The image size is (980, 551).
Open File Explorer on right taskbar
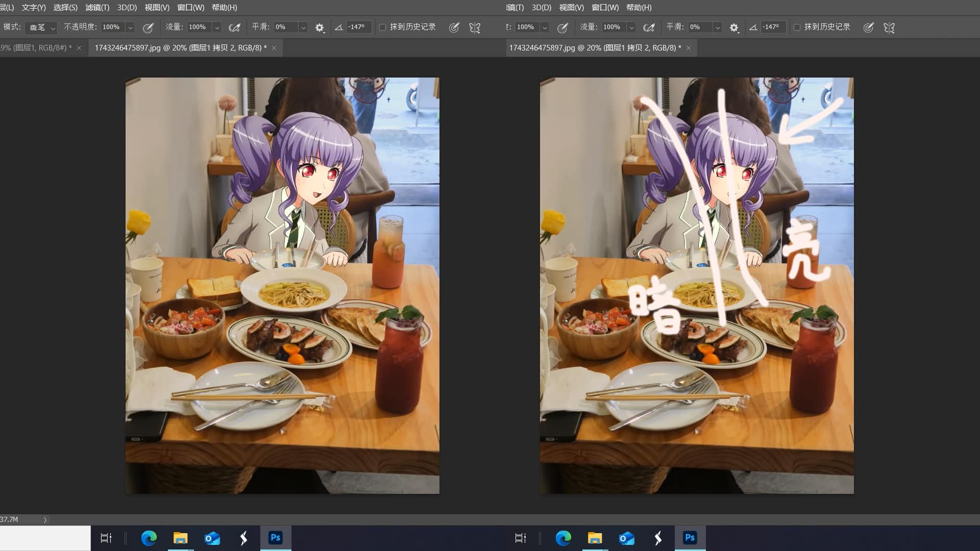(x=595, y=538)
